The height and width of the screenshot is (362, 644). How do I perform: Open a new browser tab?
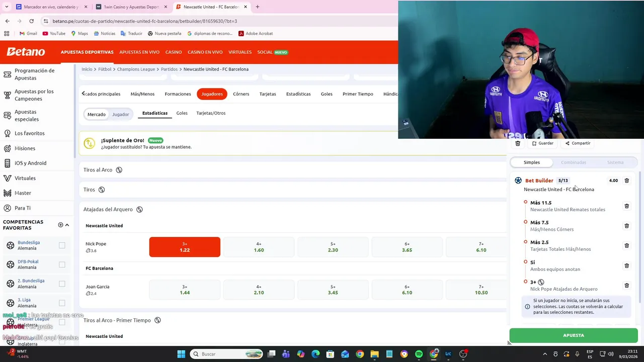tap(257, 7)
